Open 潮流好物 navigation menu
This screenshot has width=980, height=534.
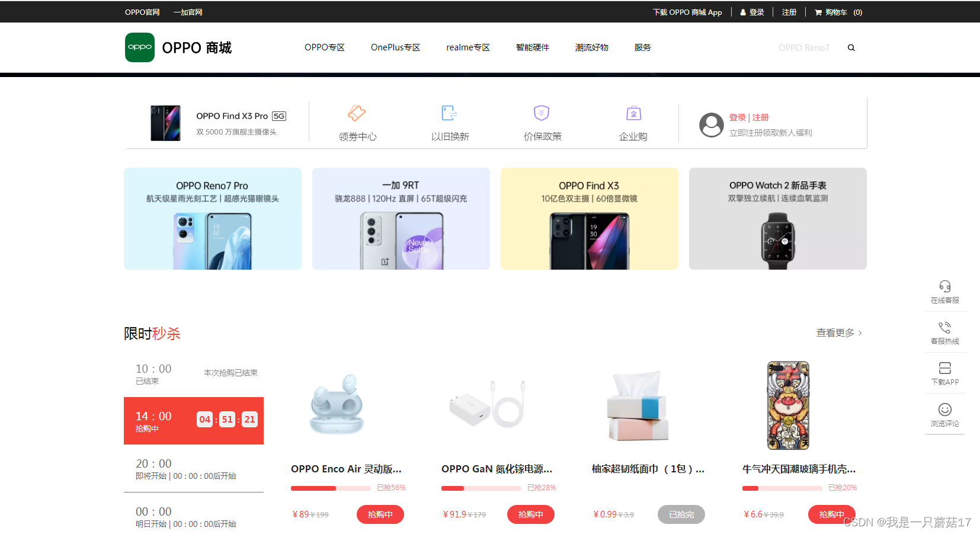[592, 47]
